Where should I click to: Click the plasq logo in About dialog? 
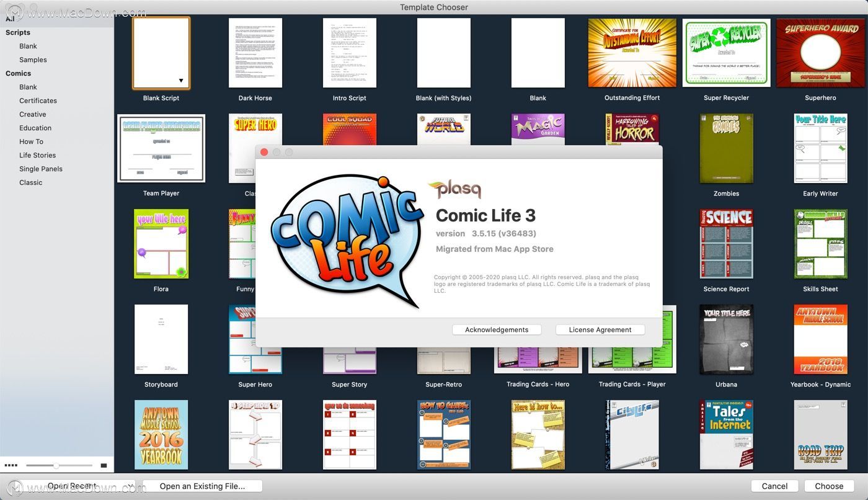click(x=454, y=189)
